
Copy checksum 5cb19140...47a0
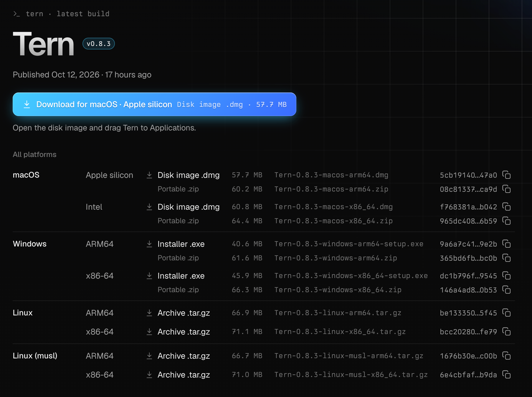tap(506, 175)
